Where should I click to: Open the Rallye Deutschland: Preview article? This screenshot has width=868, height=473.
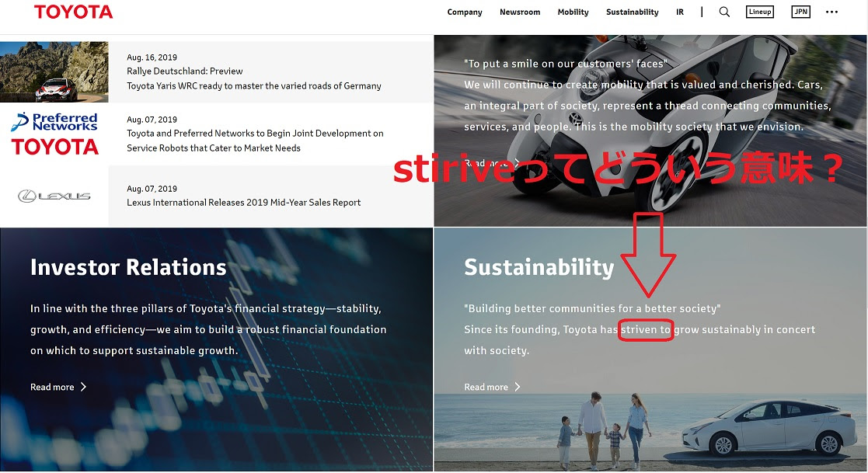184,71
